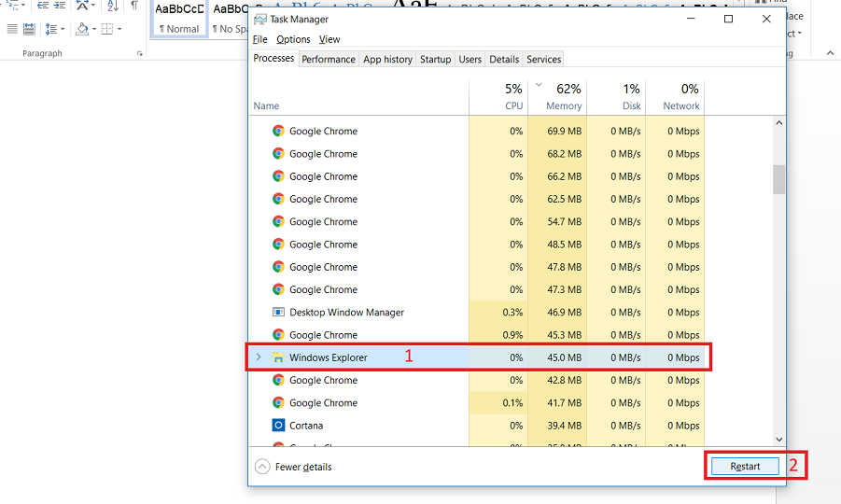
Task: Click Chrome icon in the 54.7 MB row
Action: coord(278,221)
